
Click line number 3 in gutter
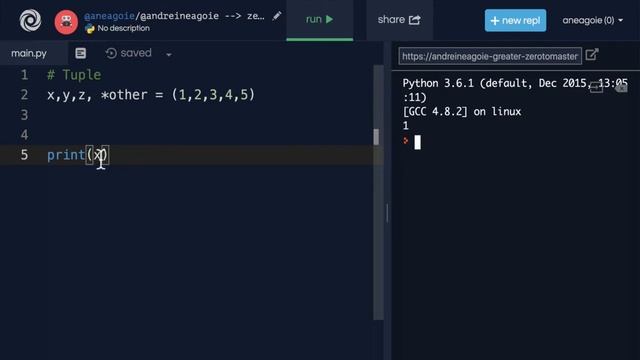tap(24, 115)
